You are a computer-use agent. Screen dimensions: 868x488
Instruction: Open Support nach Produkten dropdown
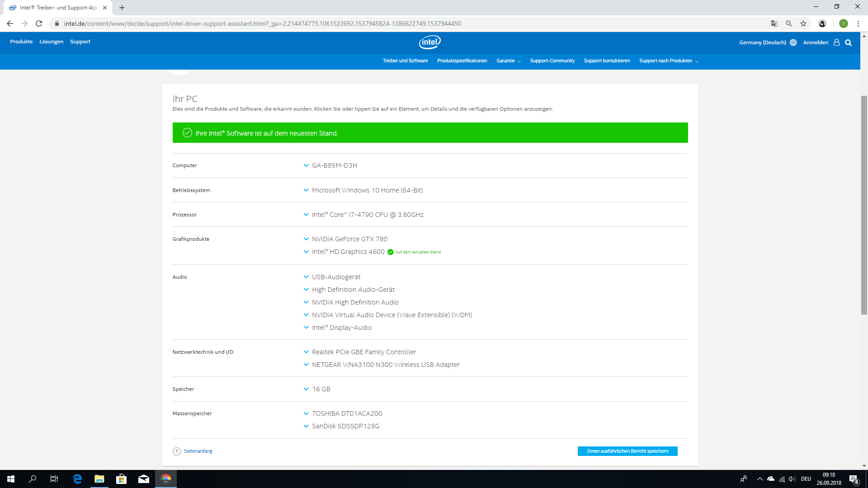(669, 61)
